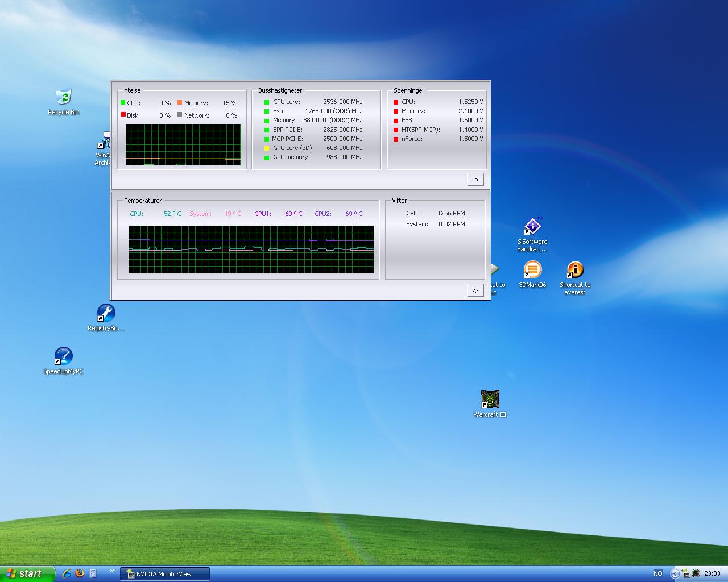Click the GPU2 temperature label
728x582 pixels.
point(323,214)
